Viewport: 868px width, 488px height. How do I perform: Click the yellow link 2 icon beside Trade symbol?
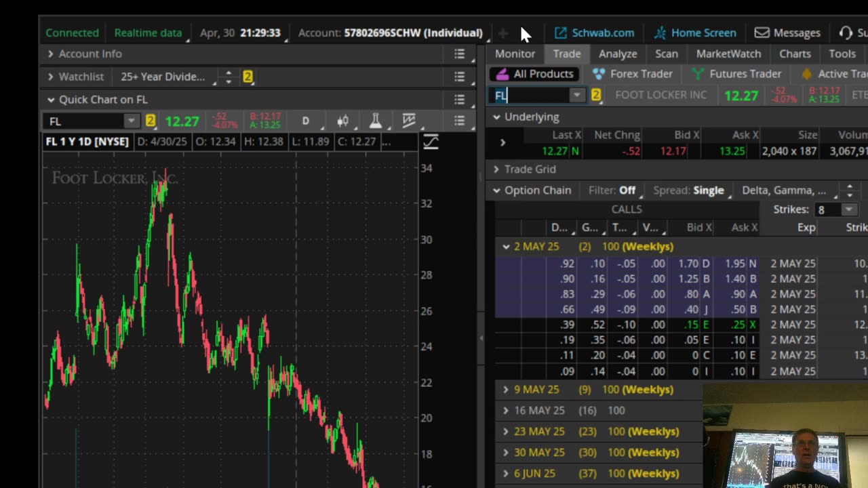pos(596,95)
